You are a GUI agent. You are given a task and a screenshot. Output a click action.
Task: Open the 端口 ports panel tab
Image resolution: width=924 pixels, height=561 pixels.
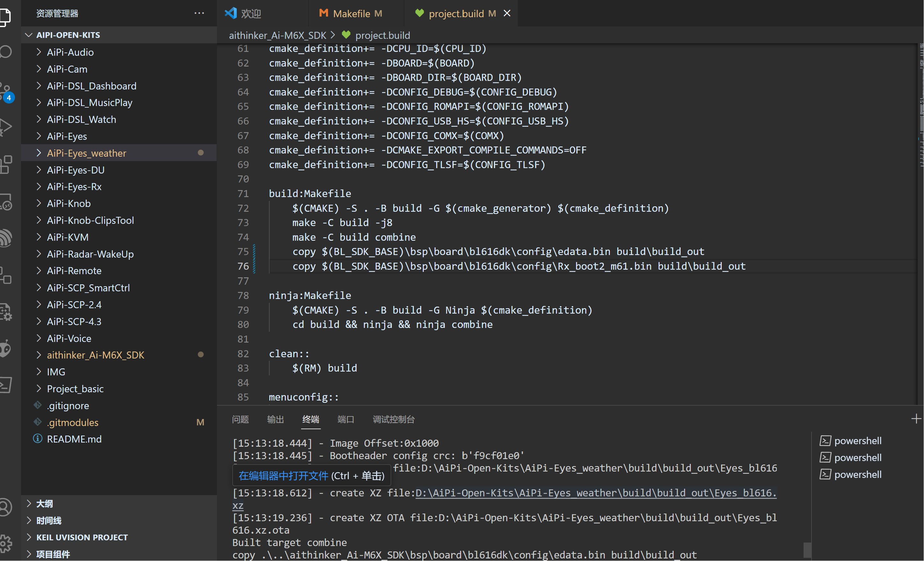[x=346, y=419]
